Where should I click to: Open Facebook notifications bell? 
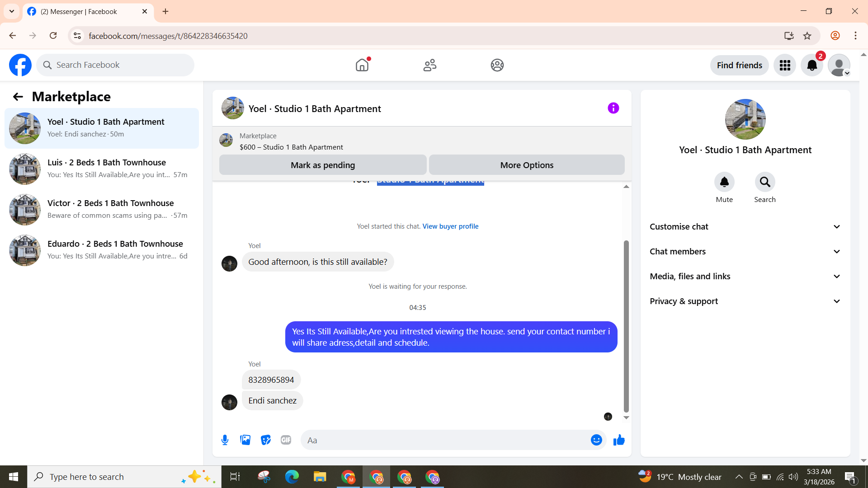(811, 66)
